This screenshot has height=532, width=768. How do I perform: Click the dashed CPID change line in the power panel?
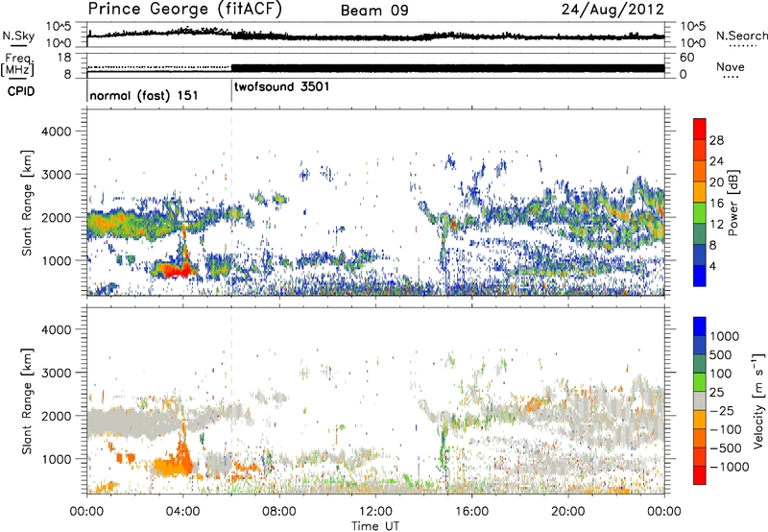tap(231, 203)
